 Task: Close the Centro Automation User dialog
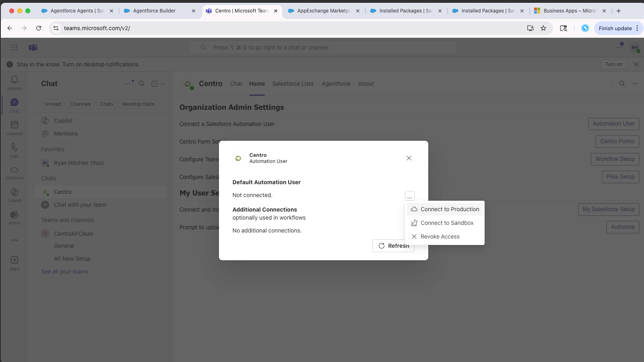[x=409, y=158]
